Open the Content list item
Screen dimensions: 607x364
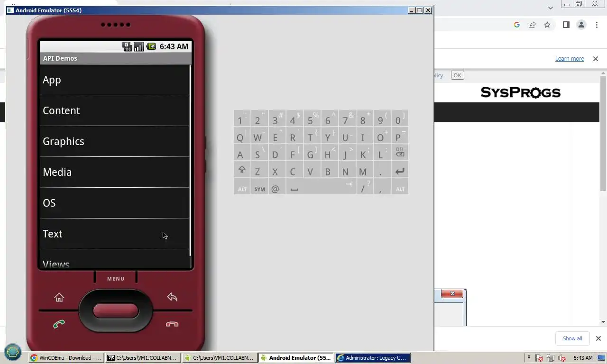(x=114, y=110)
